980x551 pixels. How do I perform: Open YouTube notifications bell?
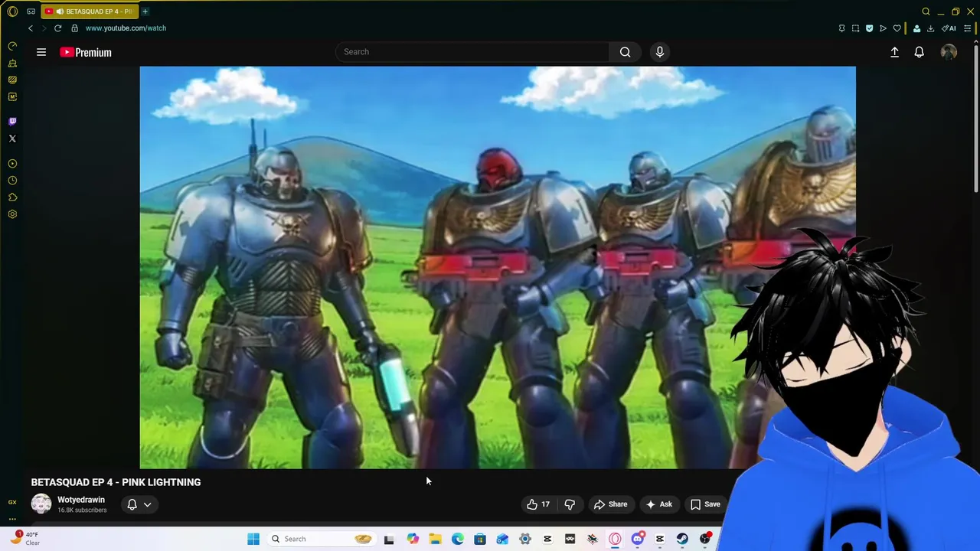919,52
